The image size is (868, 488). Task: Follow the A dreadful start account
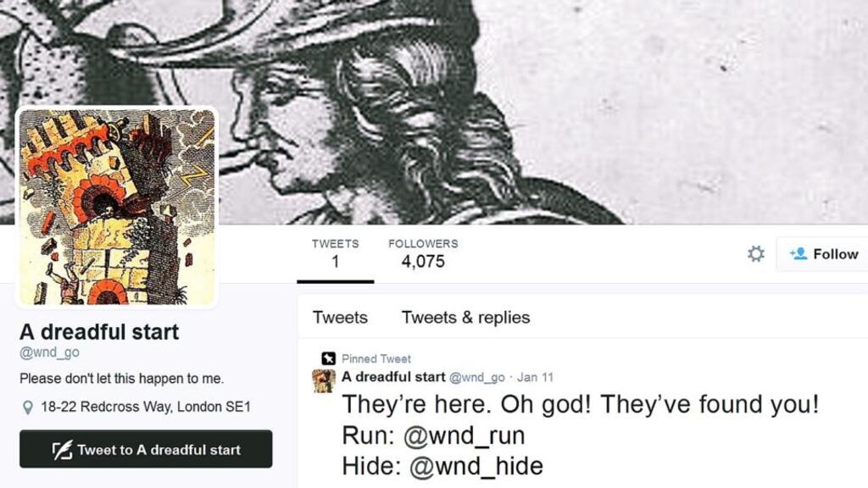[822, 254]
